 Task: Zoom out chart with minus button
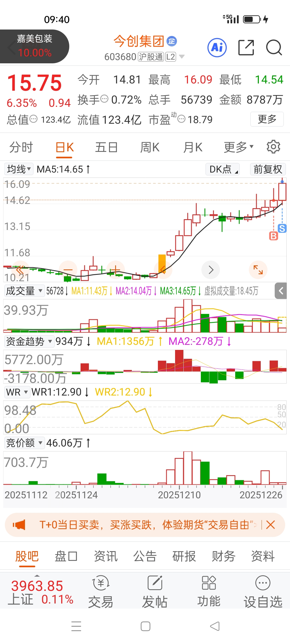pos(68,270)
